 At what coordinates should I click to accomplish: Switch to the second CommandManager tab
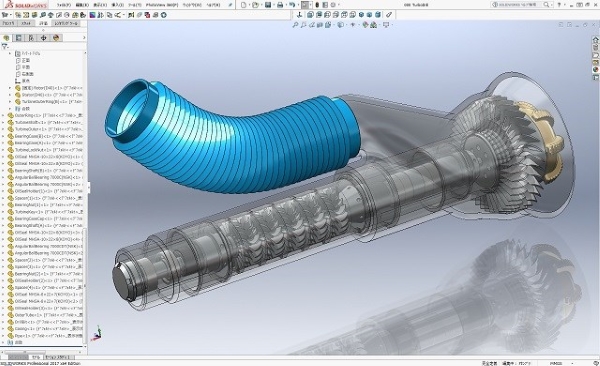coord(26,23)
